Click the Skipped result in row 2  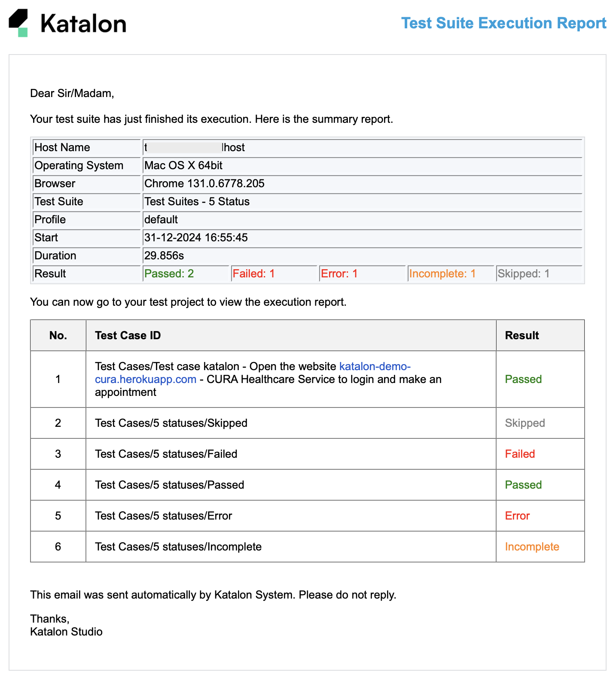click(x=525, y=423)
